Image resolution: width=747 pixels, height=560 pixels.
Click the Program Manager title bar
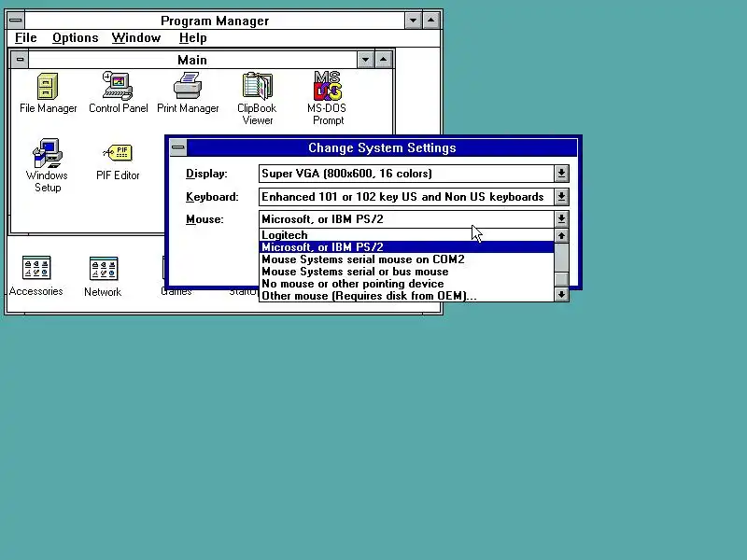215,21
